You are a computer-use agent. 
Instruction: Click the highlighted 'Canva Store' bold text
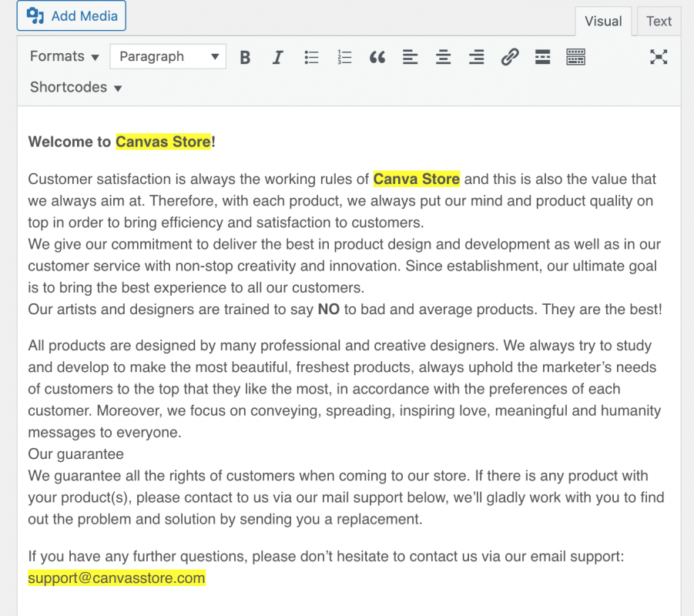(417, 179)
